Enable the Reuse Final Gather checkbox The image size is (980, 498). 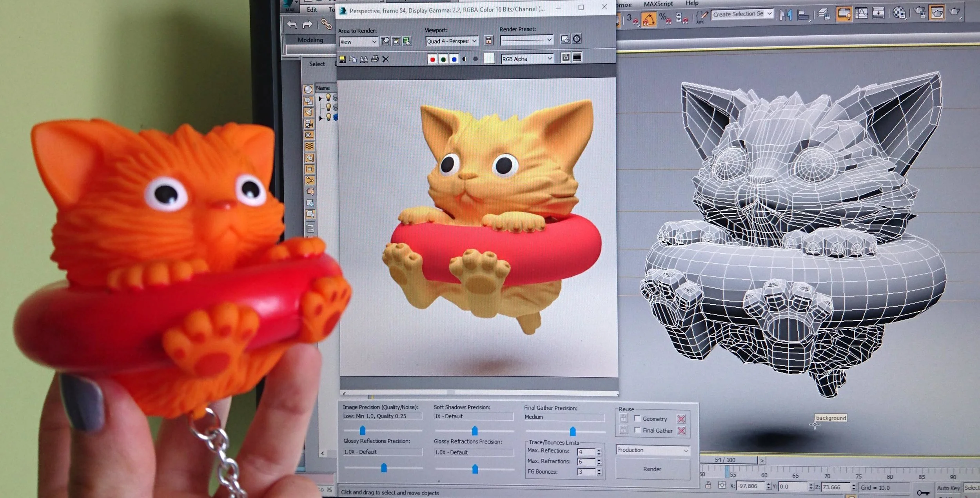point(637,430)
